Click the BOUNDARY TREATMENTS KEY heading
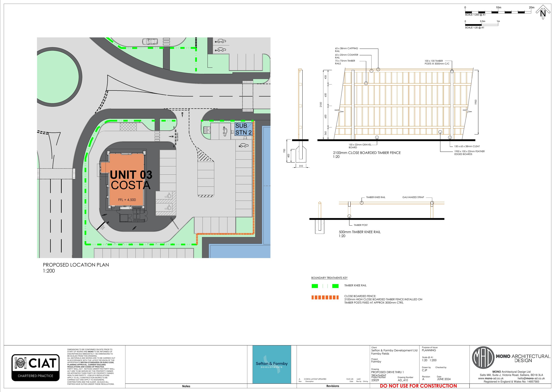The height and width of the screenshot is (392, 555). (x=329, y=278)
